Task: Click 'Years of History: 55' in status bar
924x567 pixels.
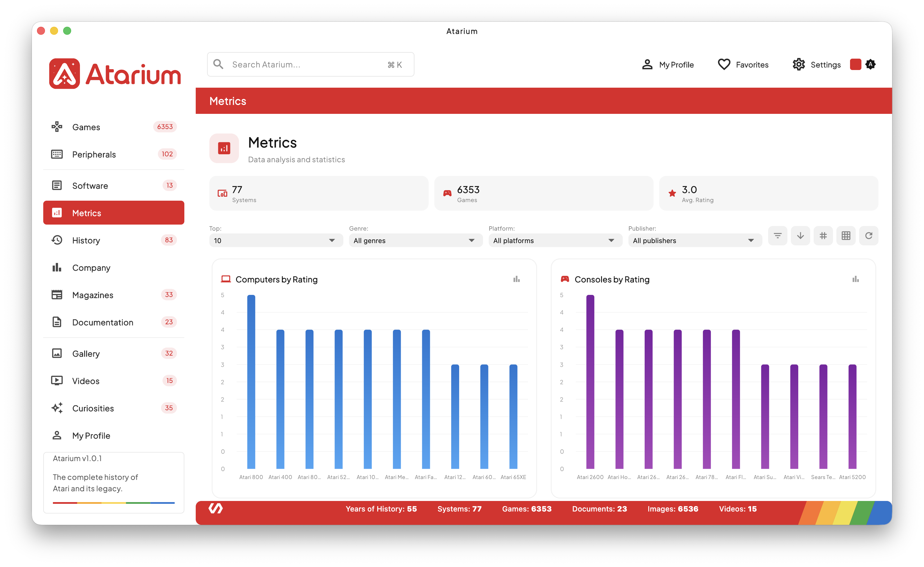Action: coord(381,509)
